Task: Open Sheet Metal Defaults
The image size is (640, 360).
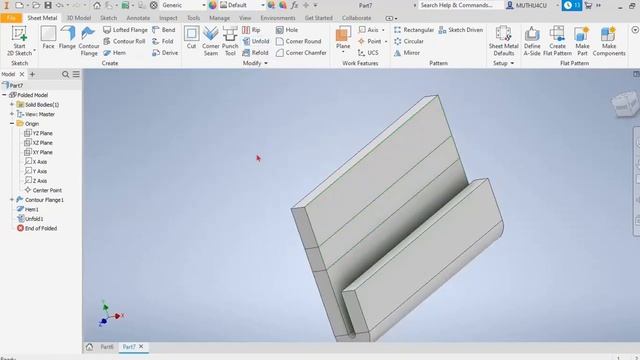Action: (x=503, y=41)
